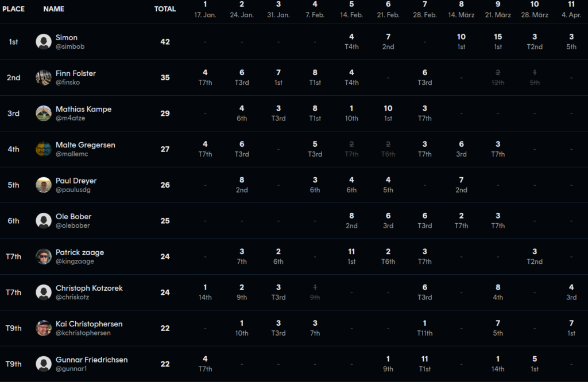Sort by the TOTAL column header
The width and height of the screenshot is (588, 382).
coord(165,9)
